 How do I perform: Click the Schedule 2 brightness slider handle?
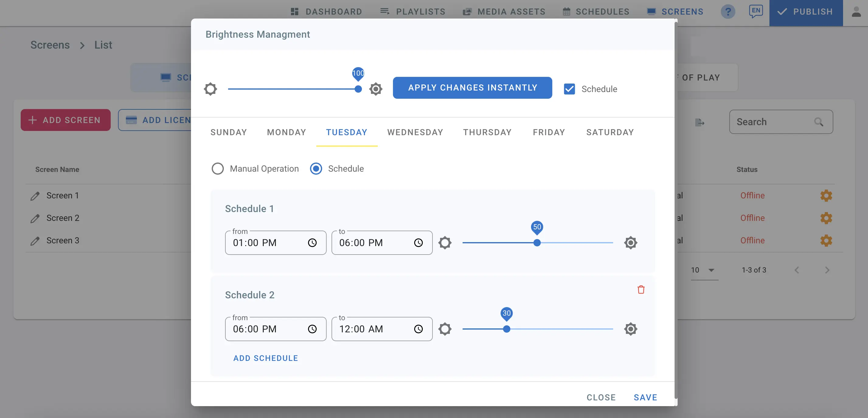tap(506, 329)
